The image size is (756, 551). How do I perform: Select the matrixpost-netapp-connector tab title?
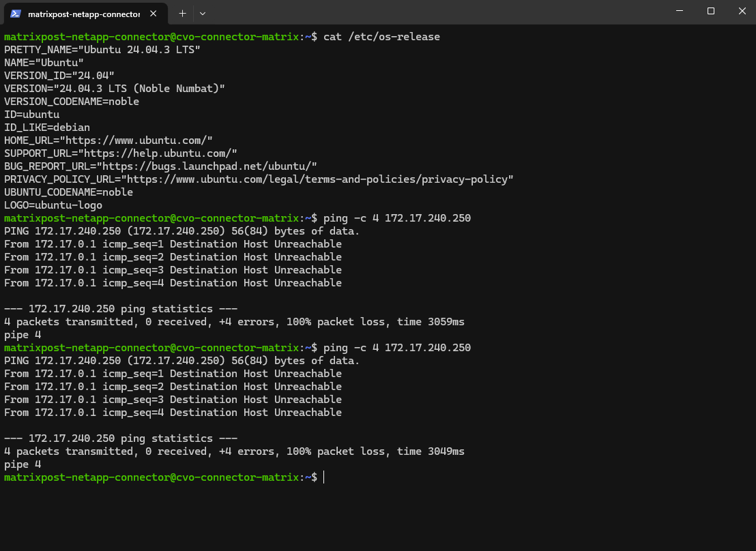pyautogui.click(x=83, y=13)
